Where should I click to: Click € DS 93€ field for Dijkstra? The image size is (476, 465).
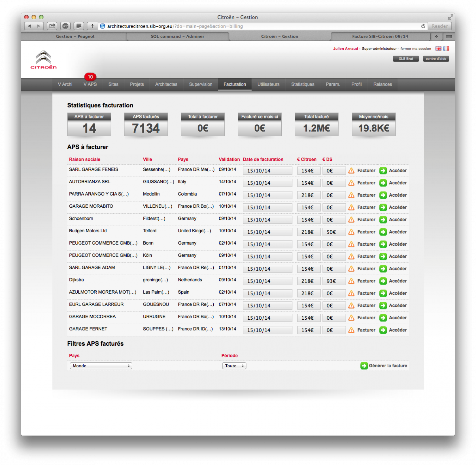334,281
